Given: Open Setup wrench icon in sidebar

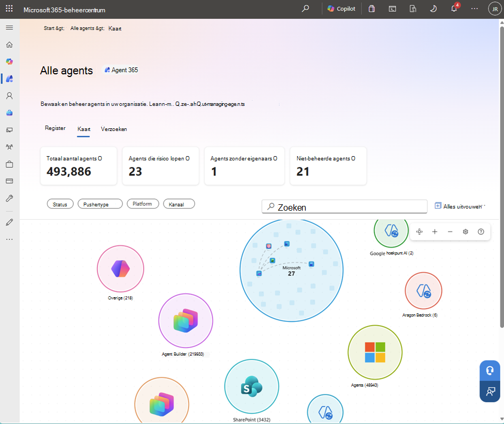Looking at the screenshot, I should [9, 198].
